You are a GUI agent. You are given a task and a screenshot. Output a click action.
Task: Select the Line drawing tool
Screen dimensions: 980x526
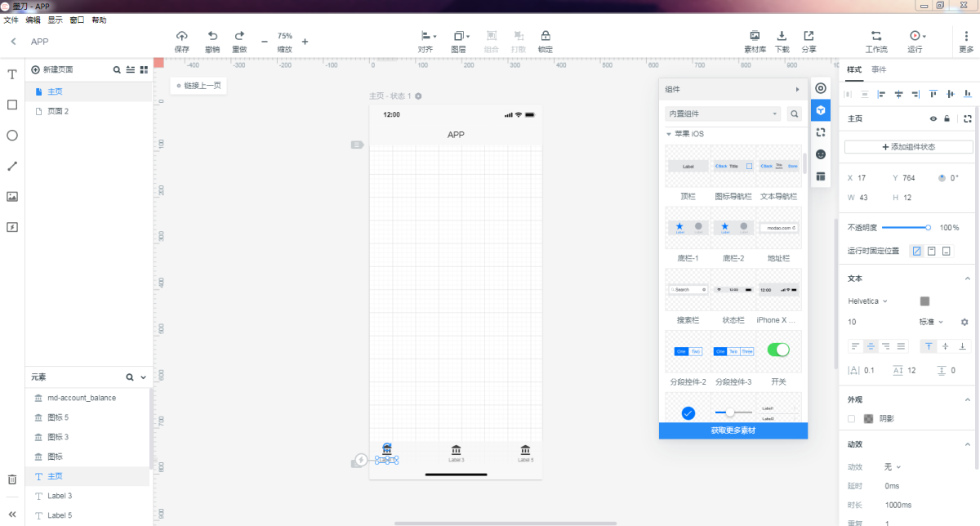12,166
